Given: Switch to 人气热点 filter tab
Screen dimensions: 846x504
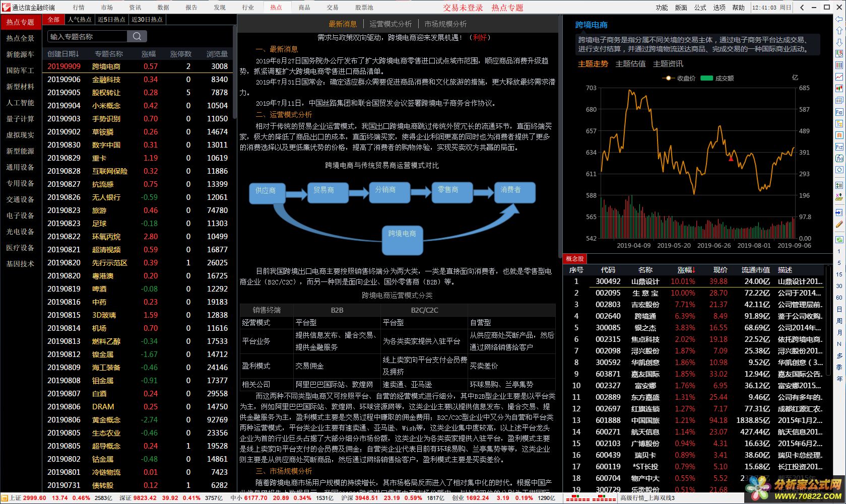Looking at the screenshot, I should (x=80, y=19).
